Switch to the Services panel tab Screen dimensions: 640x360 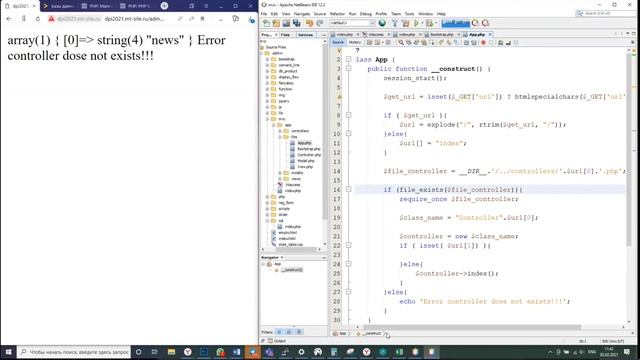pyautogui.click(x=305, y=35)
